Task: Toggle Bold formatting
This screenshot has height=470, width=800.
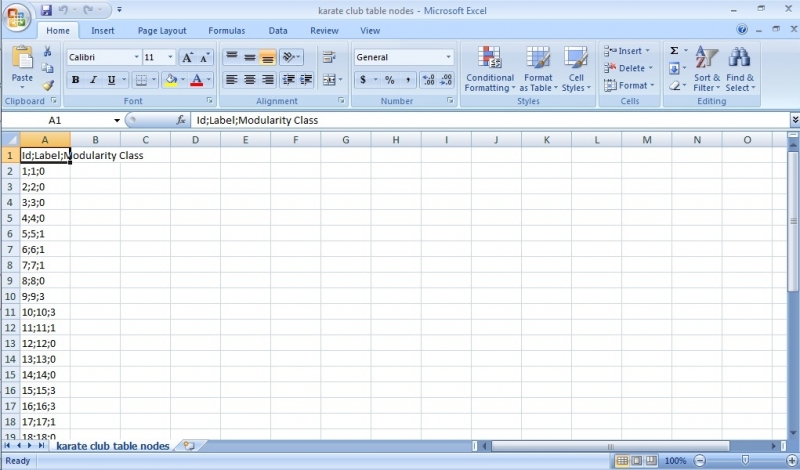Action: pos(75,80)
